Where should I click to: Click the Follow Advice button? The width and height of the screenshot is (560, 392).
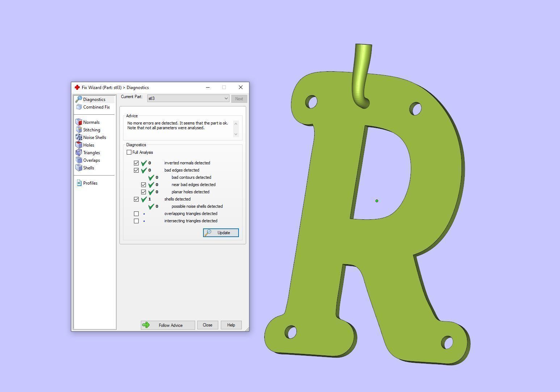(168, 325)
